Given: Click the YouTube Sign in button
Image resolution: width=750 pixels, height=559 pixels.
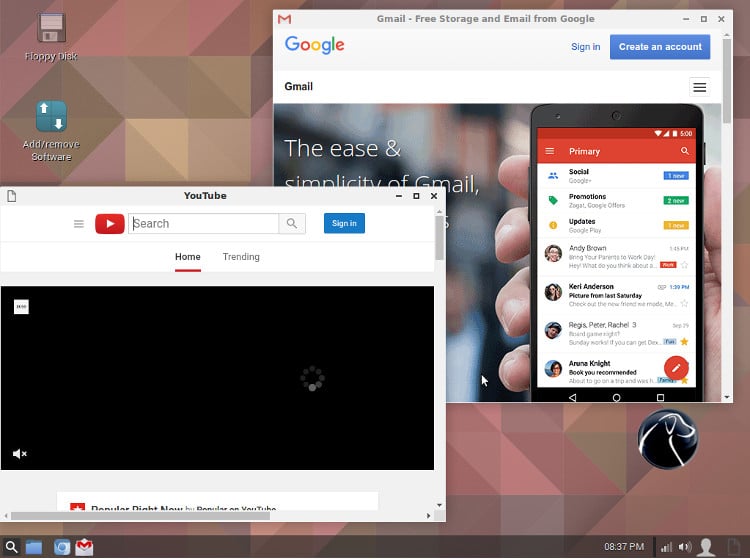Looking at the screenshot, I should point(344,223).
